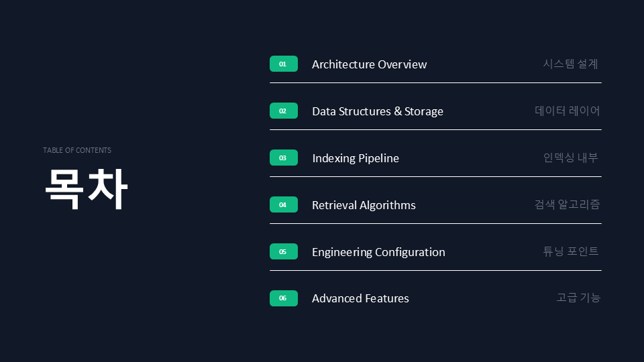The width and height of the screenshot is (644, 362).
Task: Go to Advanced Features section
Action: 360,298
